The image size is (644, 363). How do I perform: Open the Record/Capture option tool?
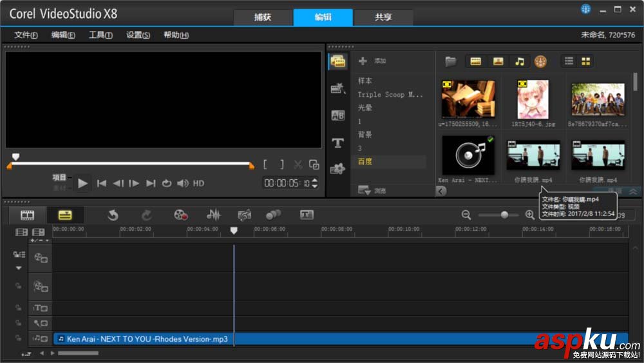click(181, 215)
